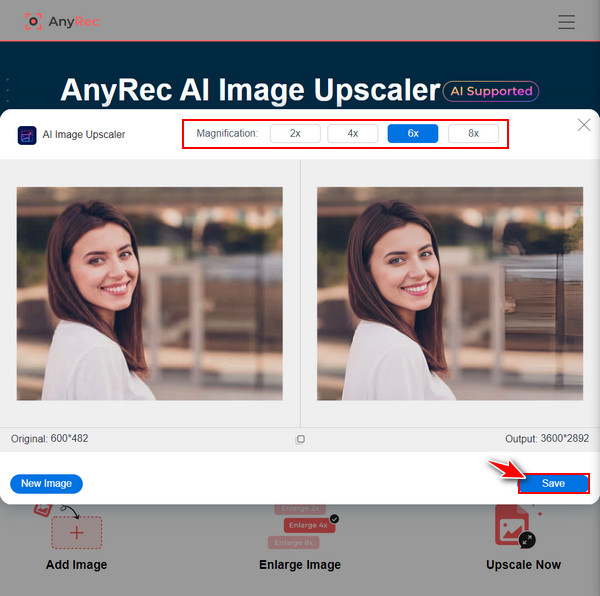Click the upscaled output image preview
600x596 pixels.
tap(450, 293)
